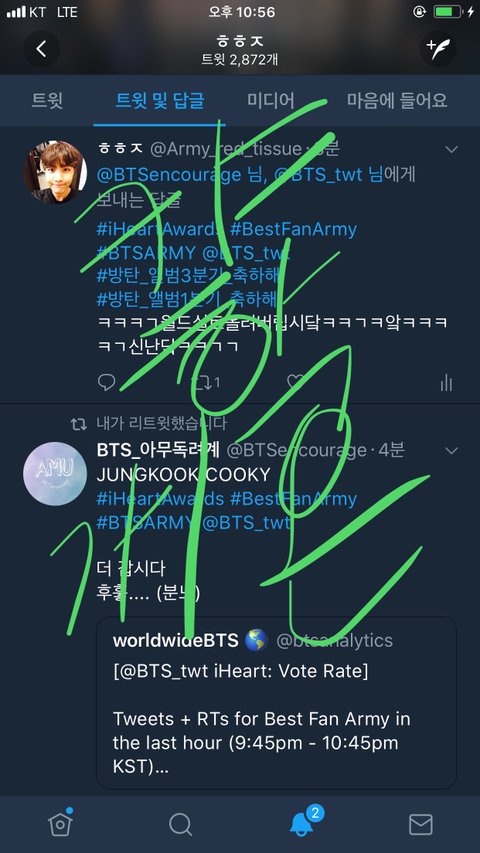Switch to the 마음에 들어요 tab
Screen dimensions: 480x853
(x=397, y=101)
